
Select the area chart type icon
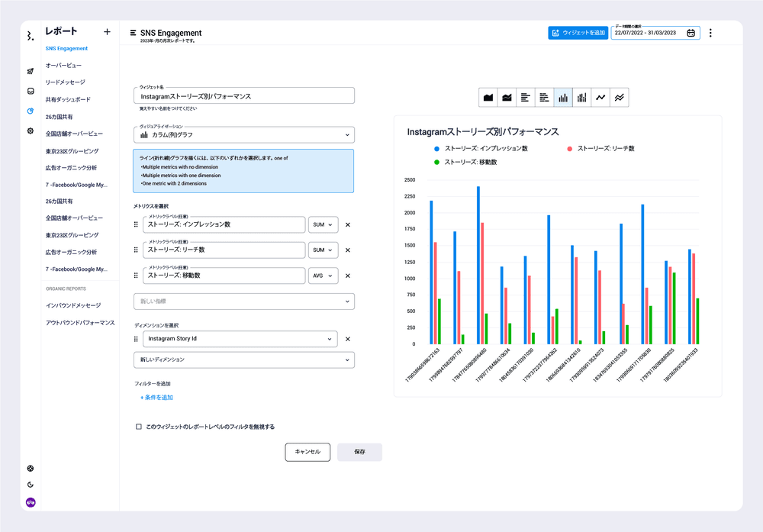[x=488, y=98]
